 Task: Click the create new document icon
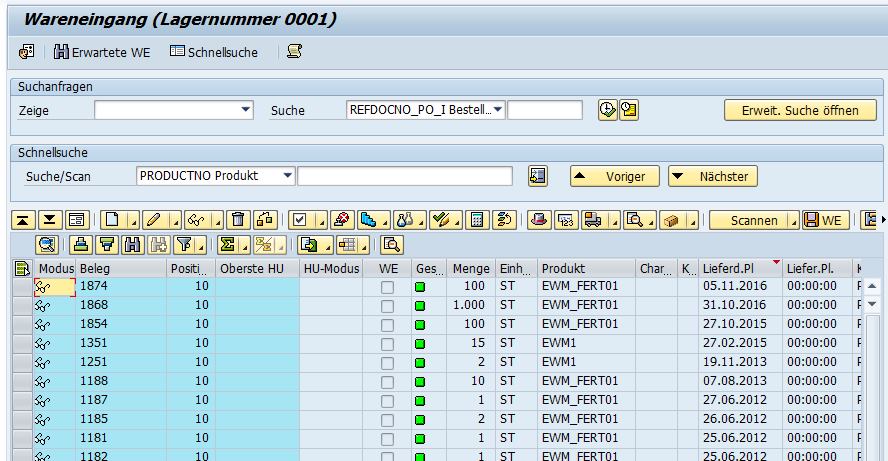pos(113,220)
